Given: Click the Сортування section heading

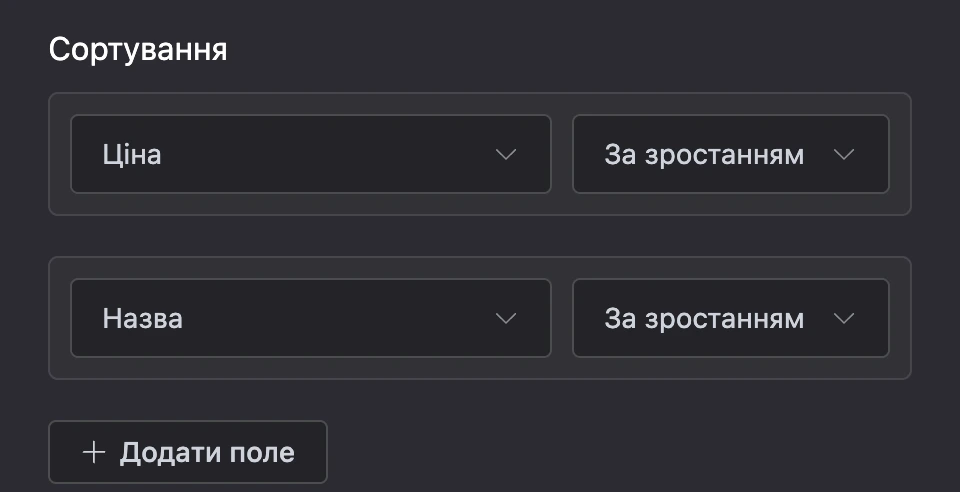Looking at the screenshot, I should coord(138,50).
